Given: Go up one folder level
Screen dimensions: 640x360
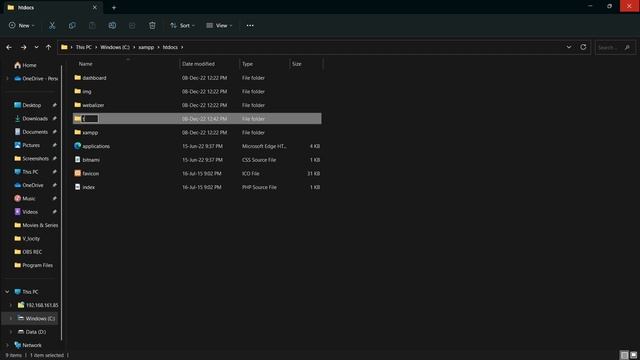Looking at the screenshot, I should [x=49, y=47].
